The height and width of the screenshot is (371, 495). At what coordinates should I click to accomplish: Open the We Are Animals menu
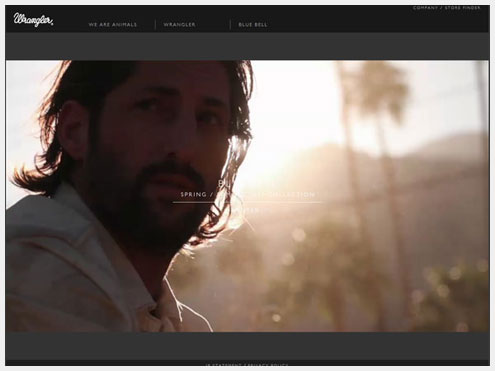(x=113, y=25)
